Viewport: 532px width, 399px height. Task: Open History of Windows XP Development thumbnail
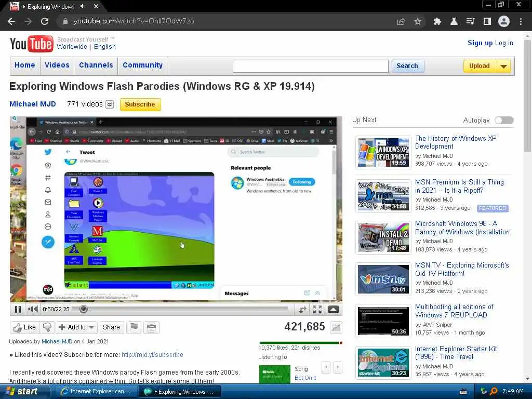(383, 152)
